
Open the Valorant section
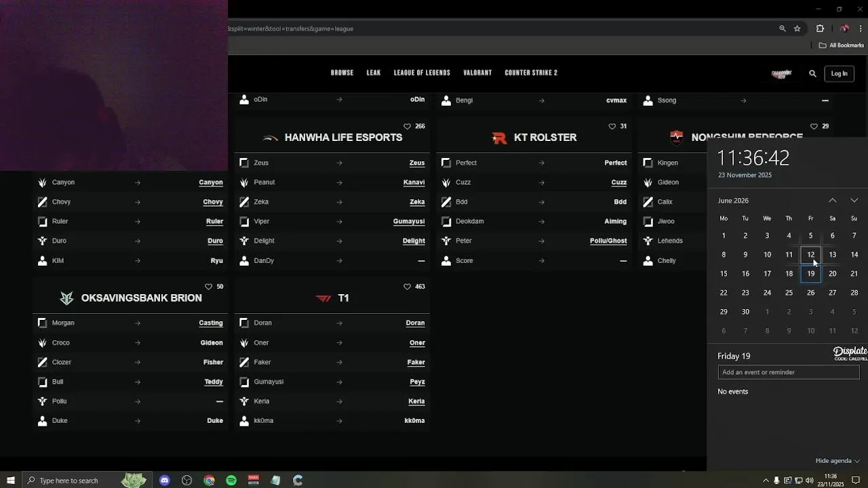[477, 73]
